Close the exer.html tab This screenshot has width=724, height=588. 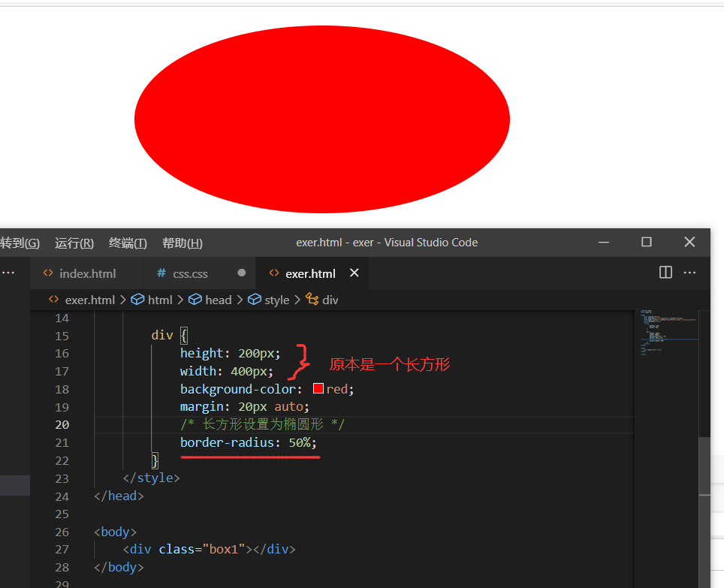click(354, 273)
